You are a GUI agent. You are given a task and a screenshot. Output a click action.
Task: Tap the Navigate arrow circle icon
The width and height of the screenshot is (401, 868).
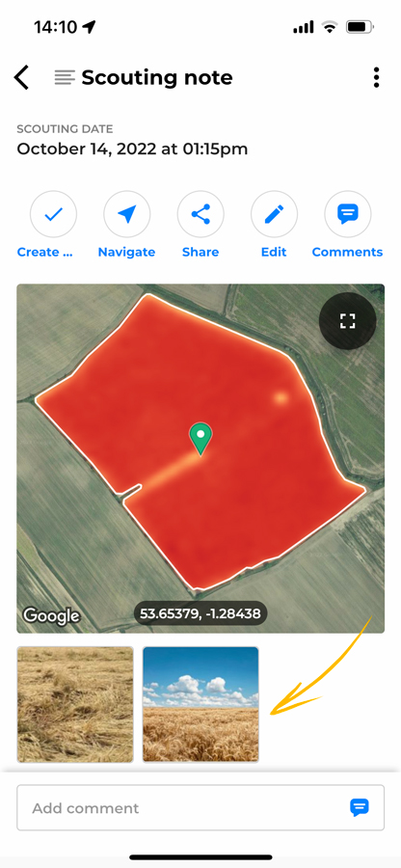pyautogui.click(x=126, y=214)
